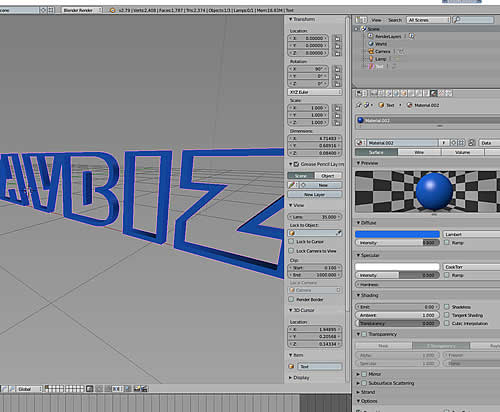Click the blue diffuse color swatch
Viewport: 500px width, 412px height.
coord(397,234)
